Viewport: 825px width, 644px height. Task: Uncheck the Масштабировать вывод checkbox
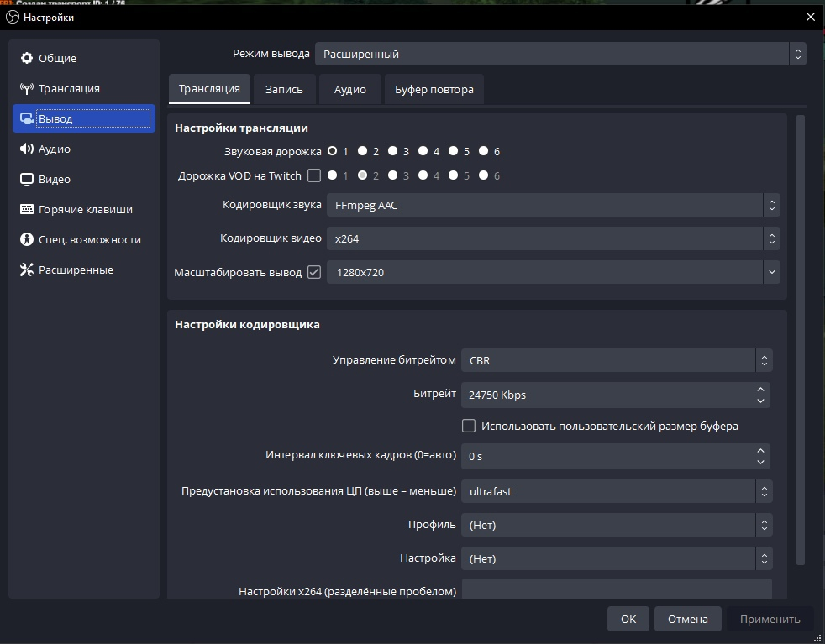[x=314, y=272]
